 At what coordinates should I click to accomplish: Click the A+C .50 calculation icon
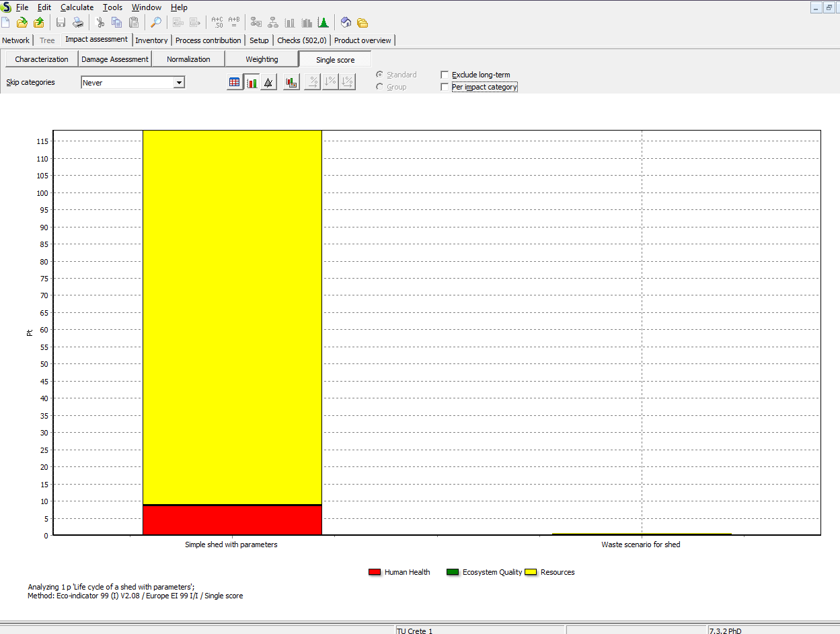217,22
